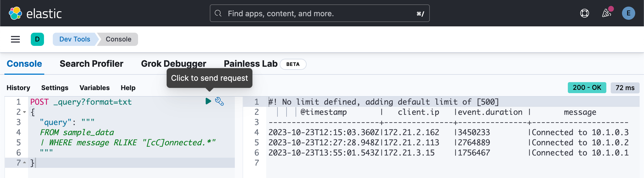Toggle the fold arrow on line 7
Viewport: 644px width, 178px height.
[24, 163]
